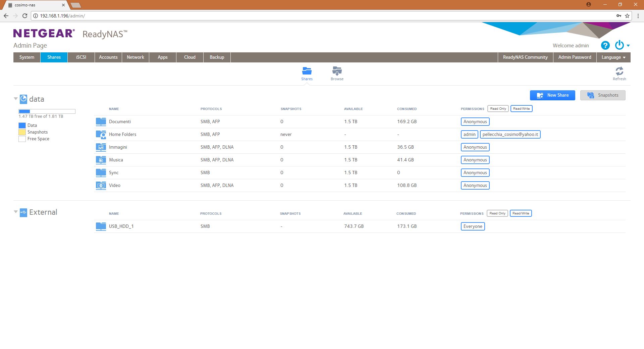Click the Snapshots button
This screenshot has height=349, width=644.
(602, 95)
